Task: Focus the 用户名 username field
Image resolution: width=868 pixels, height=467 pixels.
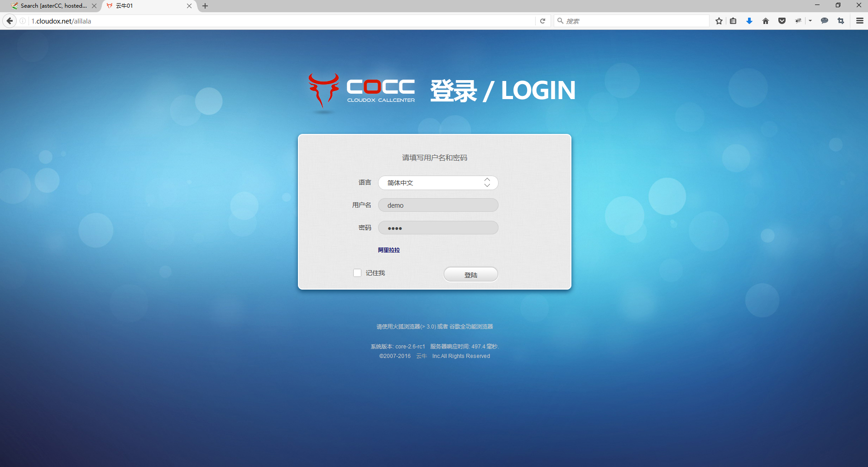Action: click(x=438, y=205)
